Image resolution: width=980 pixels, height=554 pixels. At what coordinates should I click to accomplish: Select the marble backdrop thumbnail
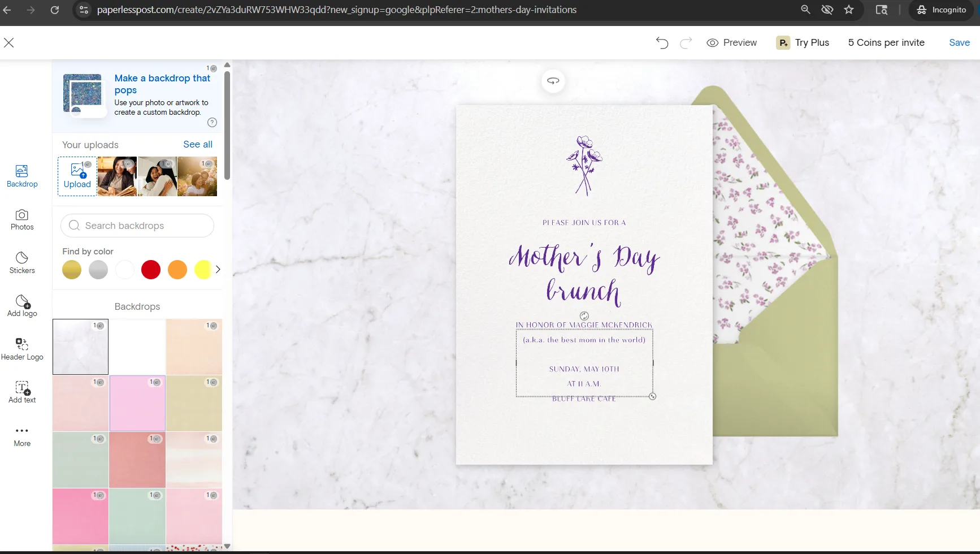[80, 347]
